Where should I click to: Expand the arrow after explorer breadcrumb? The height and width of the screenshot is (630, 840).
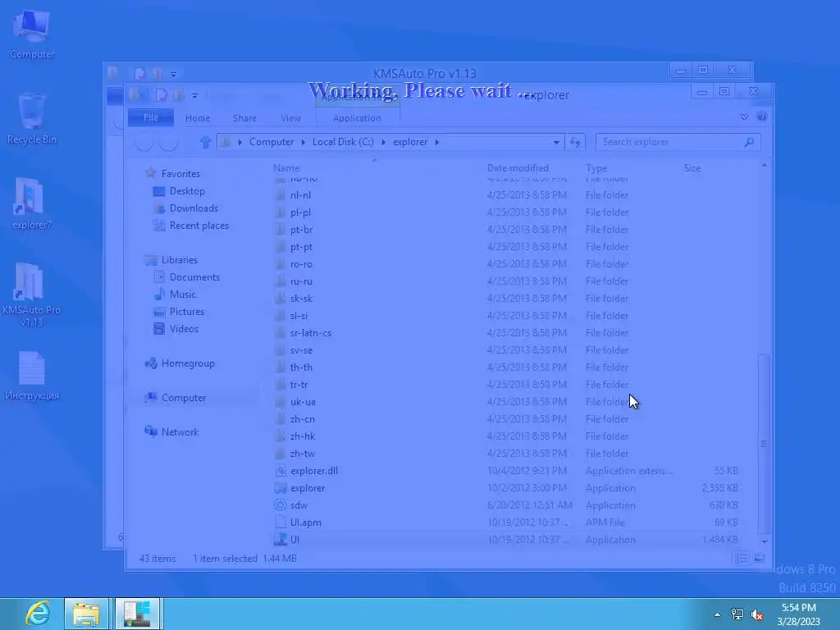[437, 142]
